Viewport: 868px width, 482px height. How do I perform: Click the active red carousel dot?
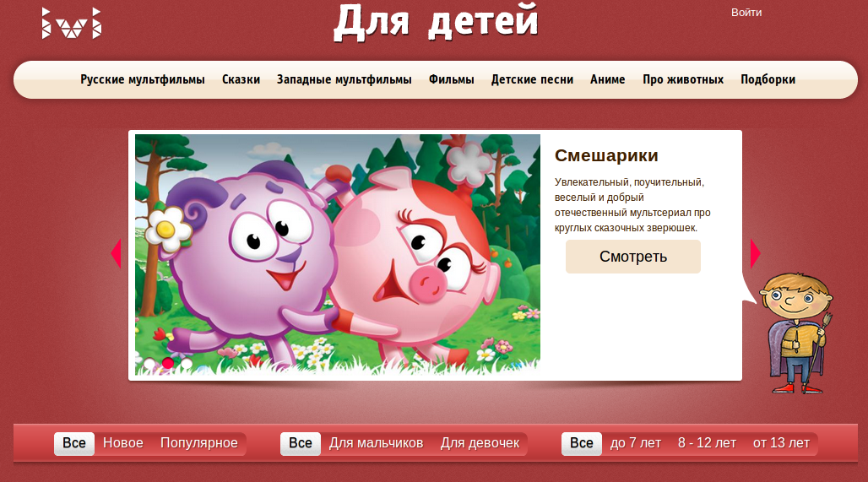coord(168,364)
